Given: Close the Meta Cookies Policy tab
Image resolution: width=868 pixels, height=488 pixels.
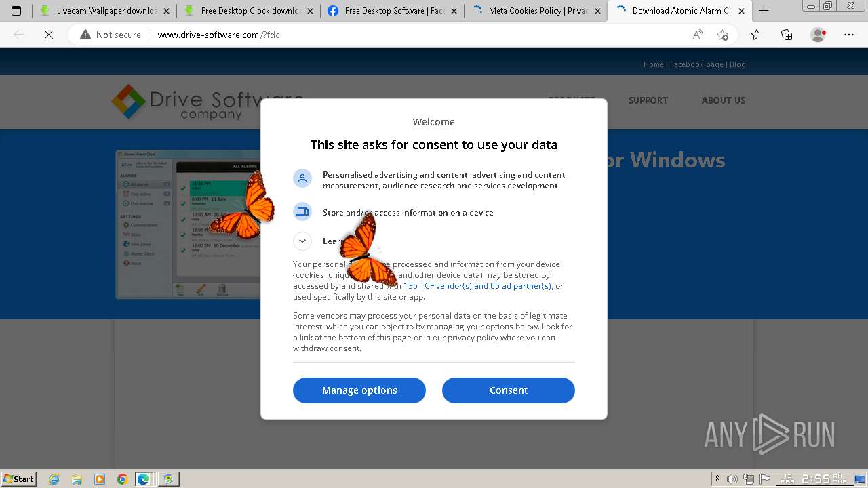Looking at the screenshot, I should tap(597, 11).
